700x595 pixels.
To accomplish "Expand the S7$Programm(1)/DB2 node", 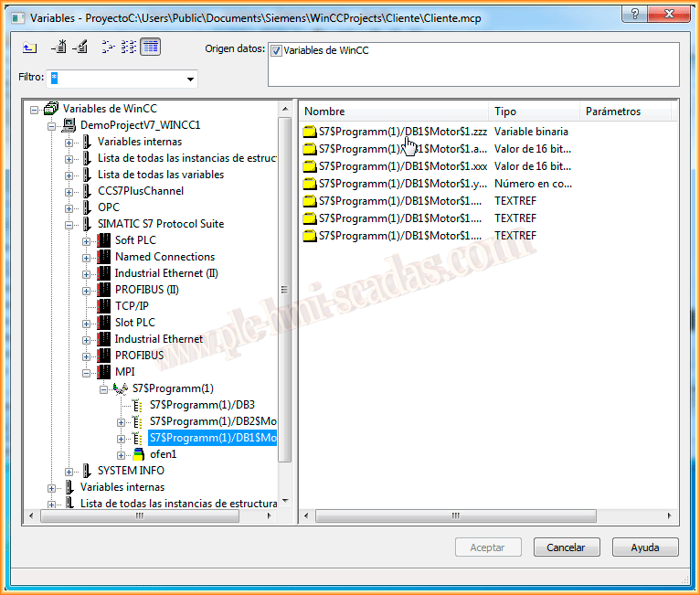I will 121,421.
